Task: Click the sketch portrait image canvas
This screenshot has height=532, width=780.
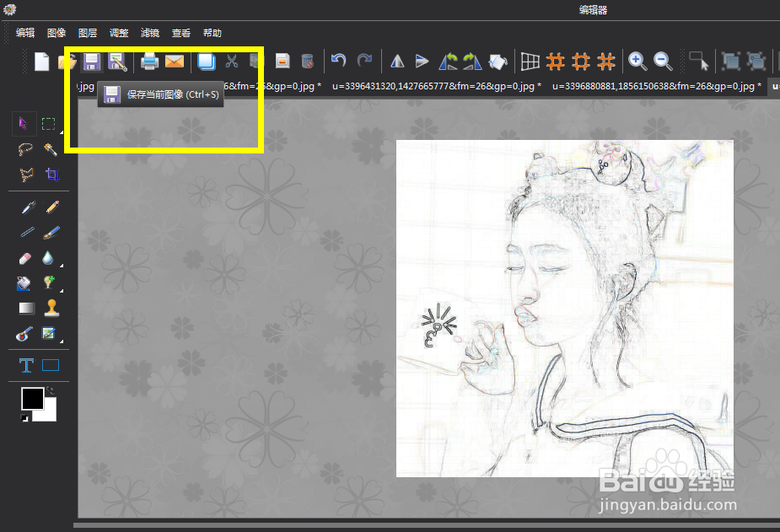Action: pyautogui.click(x=565, y=309)
